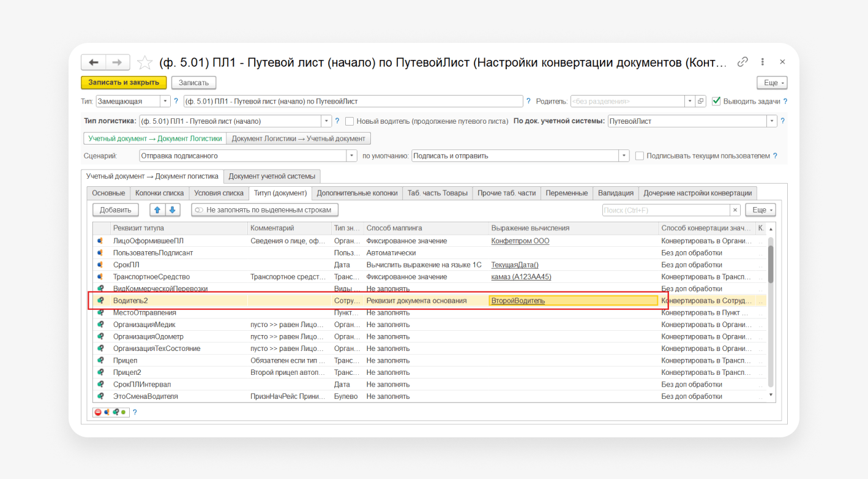Expand the Тип логистика dropdown
Image resolution: width=868 pixels, height=479 pixels.
coord(326,121)
